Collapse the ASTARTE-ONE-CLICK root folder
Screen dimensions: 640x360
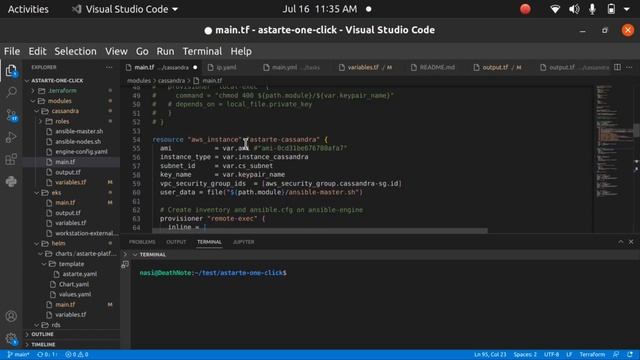pos(57,80)
